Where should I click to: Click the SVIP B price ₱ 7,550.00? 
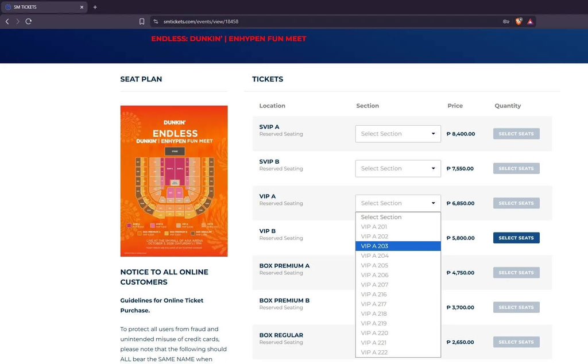[460, 169]
